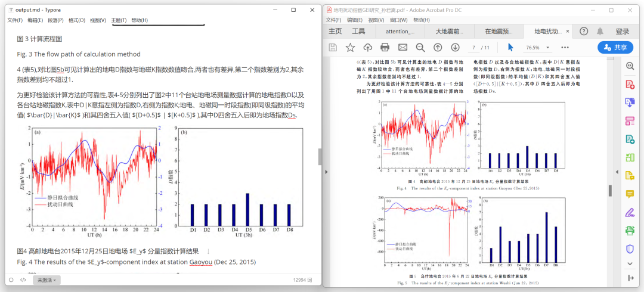
Task: Open the three-dots more tools menu
Action: 565,47
